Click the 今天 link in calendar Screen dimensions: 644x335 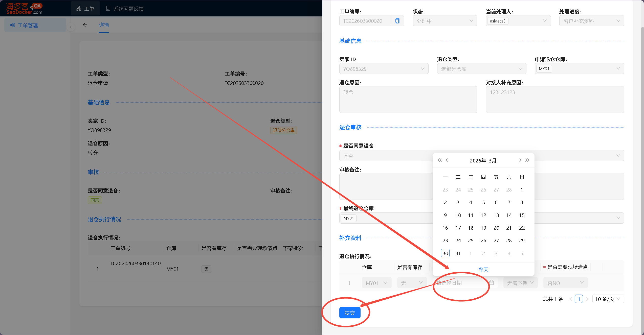[x=483, y=270]
